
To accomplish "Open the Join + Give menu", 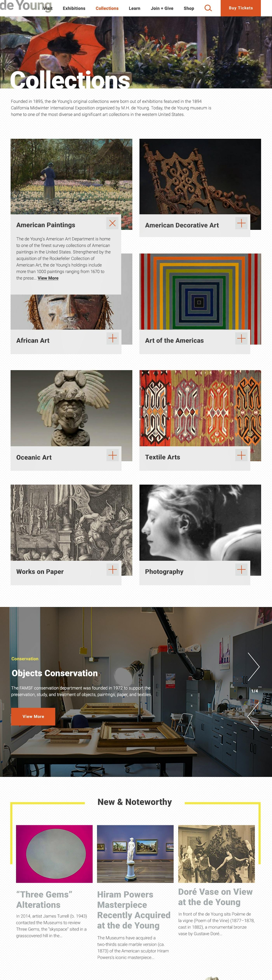I will (162, 8).
